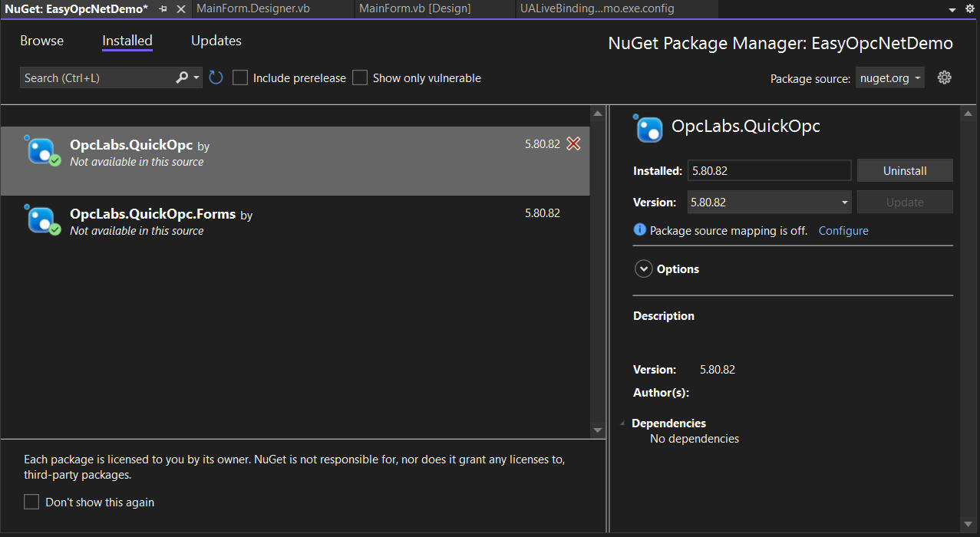The image size is (980, 537).
Task: Select the OpcLabs.QuickOpc package name
Action: click(131, 145)
